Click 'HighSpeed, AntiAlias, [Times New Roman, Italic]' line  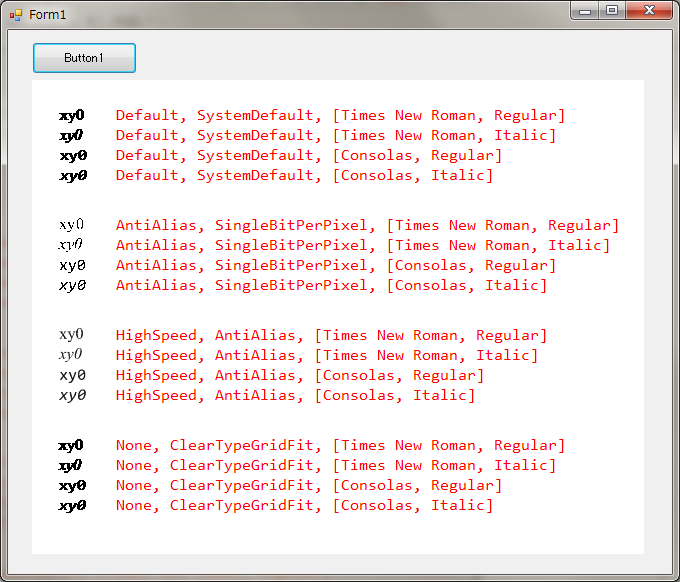click(x=327, y=355)
